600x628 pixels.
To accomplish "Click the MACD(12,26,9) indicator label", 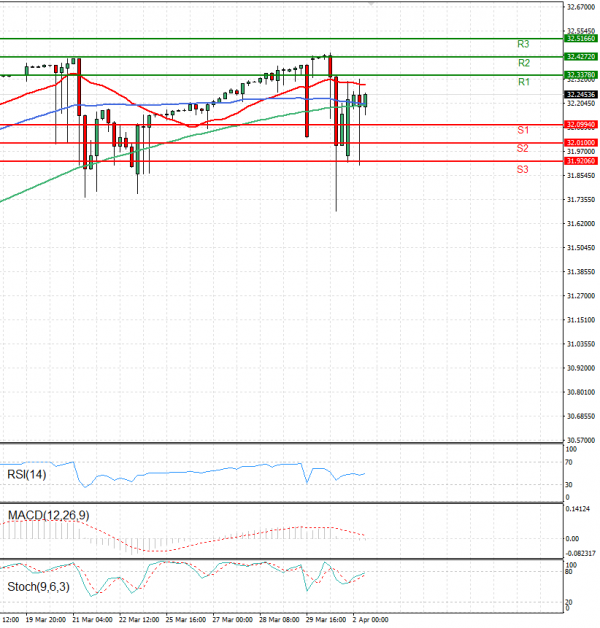I will [x=48, y=515].
